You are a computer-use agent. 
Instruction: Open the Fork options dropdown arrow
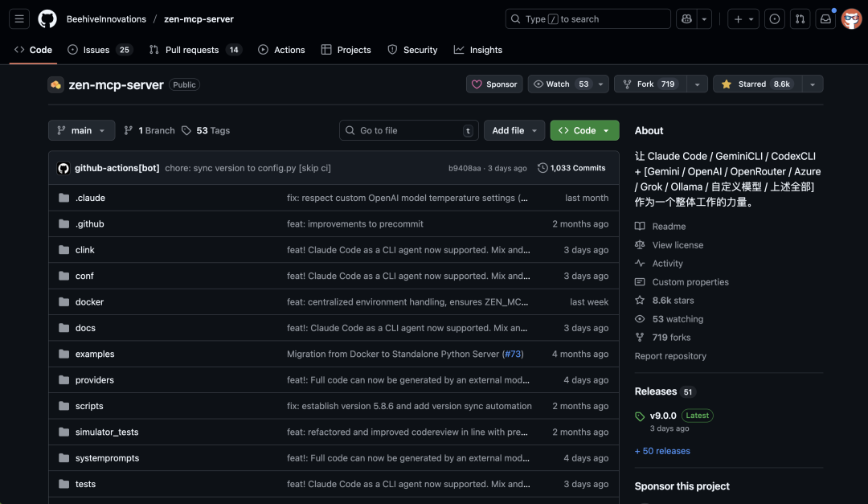point(698,84)
